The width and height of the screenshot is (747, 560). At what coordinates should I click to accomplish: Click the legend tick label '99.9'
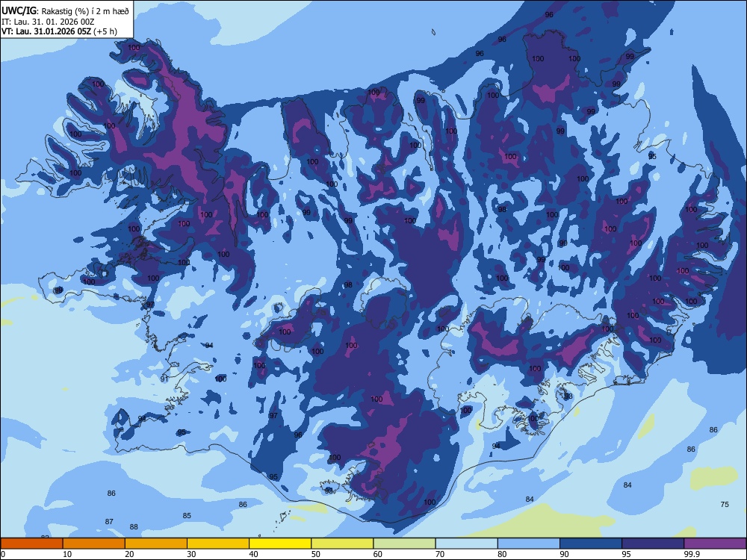point(692,554)
